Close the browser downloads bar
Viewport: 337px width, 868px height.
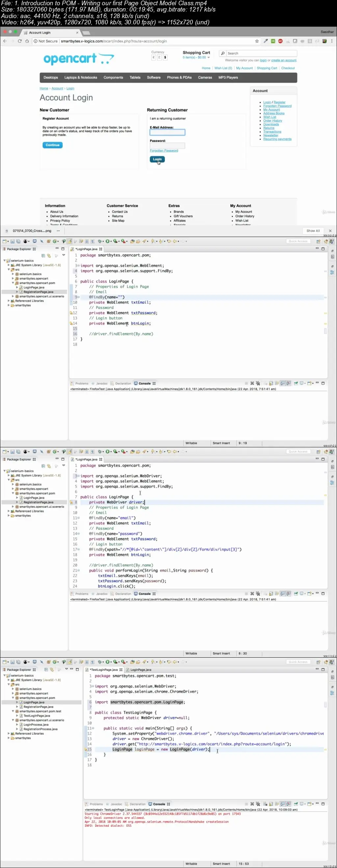[x=330, y=231]
